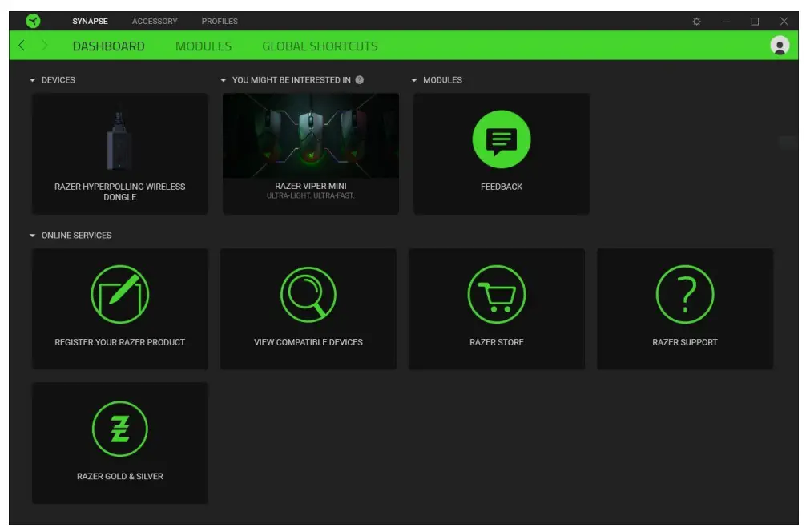Click the Register Your Razer Product pencil icon
The height and width of the screenshot is (532, 806).
(x=119, y=294)
